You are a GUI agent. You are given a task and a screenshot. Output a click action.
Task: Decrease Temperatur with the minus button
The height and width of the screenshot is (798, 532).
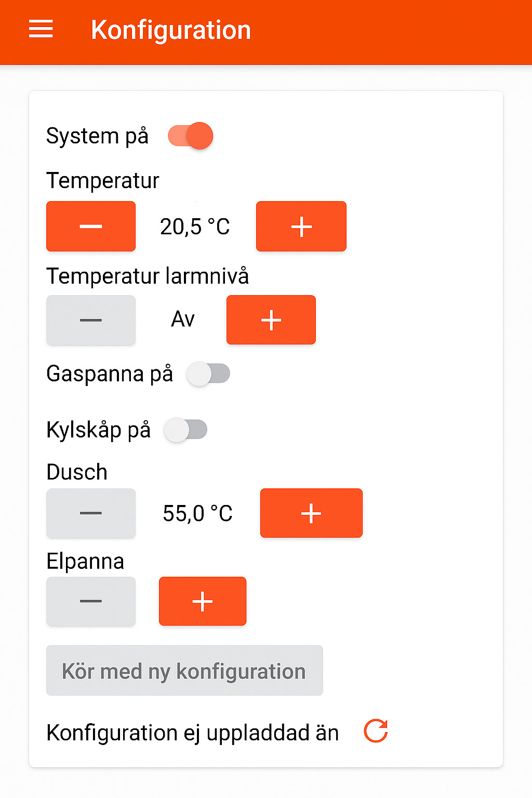(x=91, y=227)
